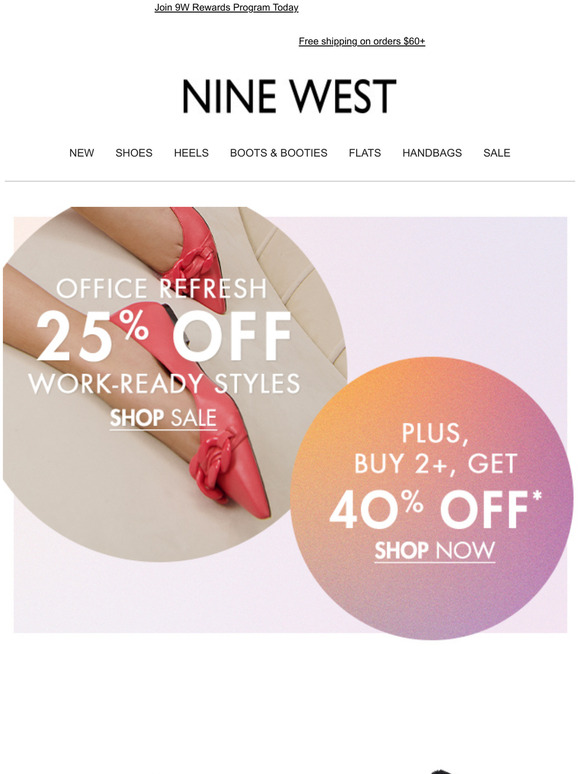Click the 25% OFF headline text

pyautogui.click(x=164, y=337)
